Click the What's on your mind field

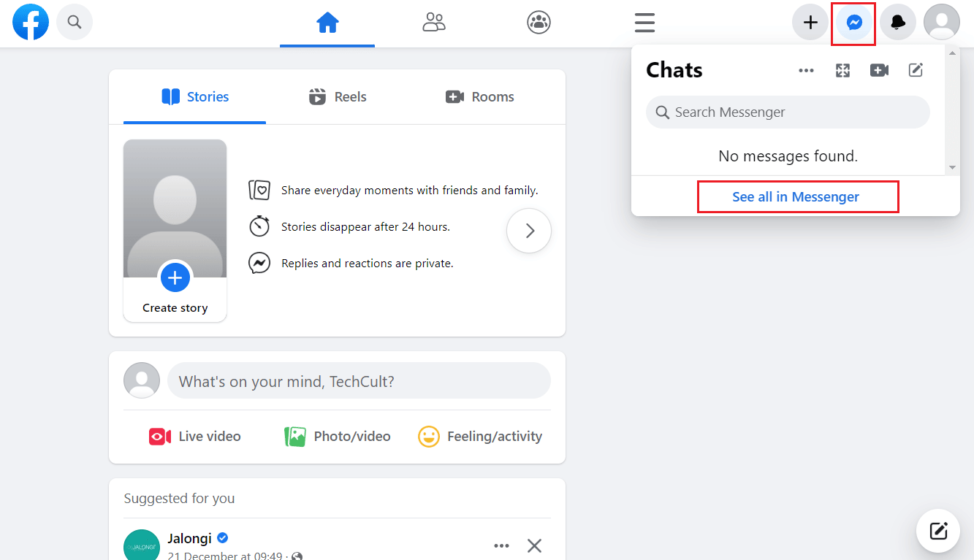[x=359, y=380]
